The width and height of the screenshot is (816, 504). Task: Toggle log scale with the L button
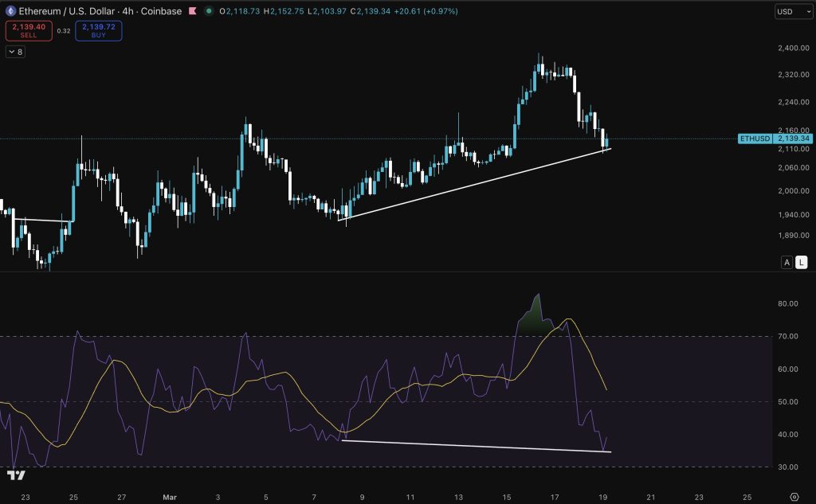point(801,262)
